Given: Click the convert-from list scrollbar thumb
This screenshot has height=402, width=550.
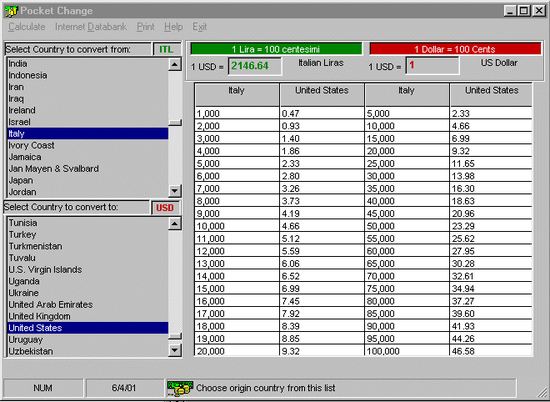Looking at the screenshot, I should 175,122.
